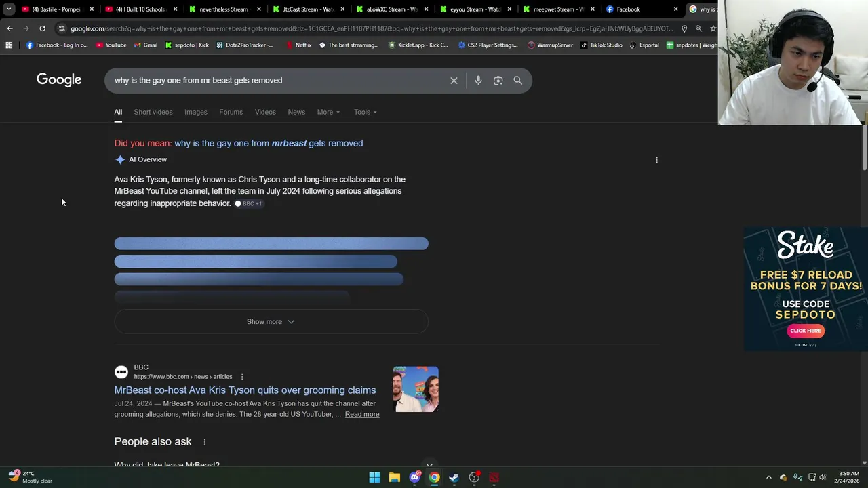View site information icon in address bar
The width and height of the screenshot is (868, 488).
pyautogui.click(x=62, y=28)
